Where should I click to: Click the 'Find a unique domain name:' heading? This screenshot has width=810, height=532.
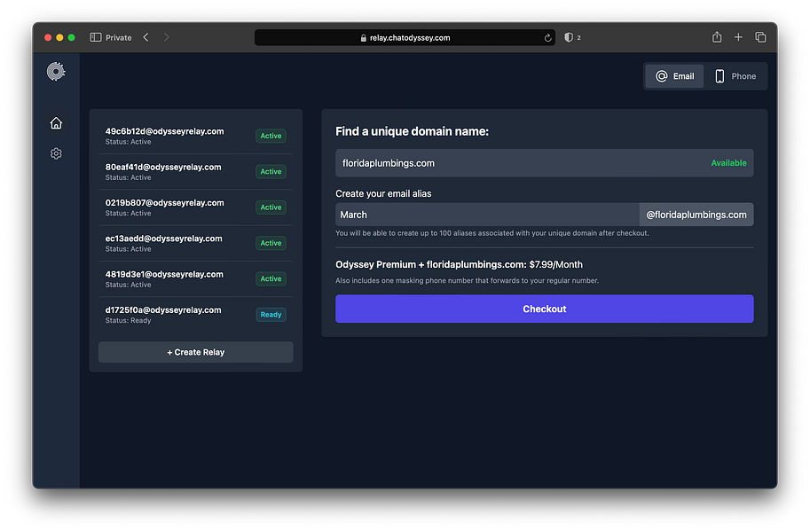tap(412, 131)
